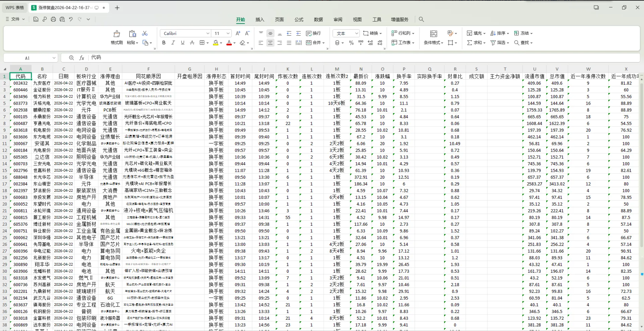The image size is (644, 331).
Task: Click the percent style icon
Action: [351, 43]
